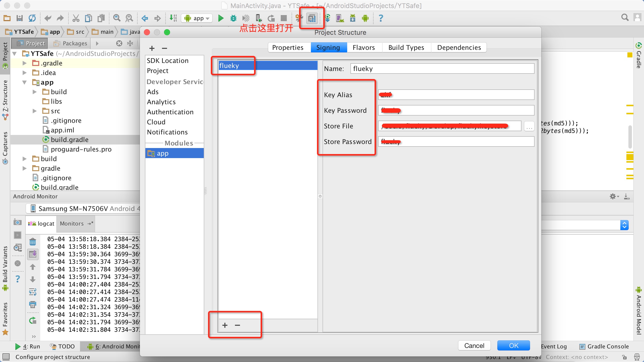Expand the gradle folder

coord(24,168)
